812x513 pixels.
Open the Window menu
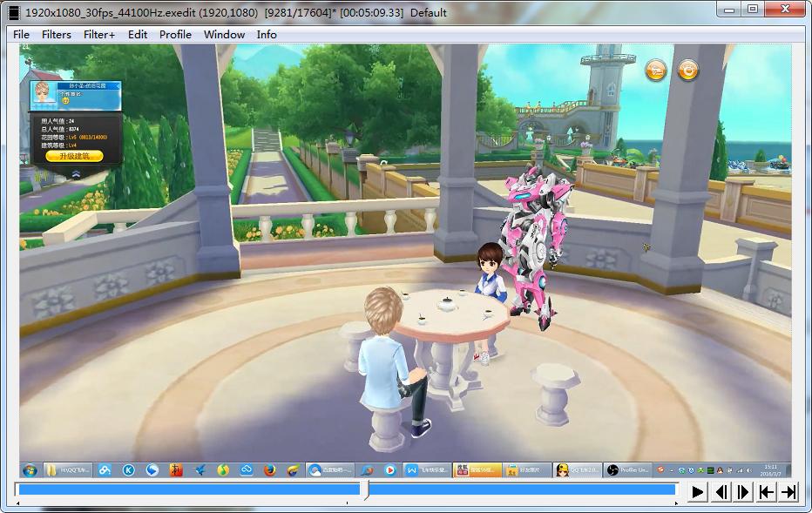pyautogui.click(x=224, y=35)
